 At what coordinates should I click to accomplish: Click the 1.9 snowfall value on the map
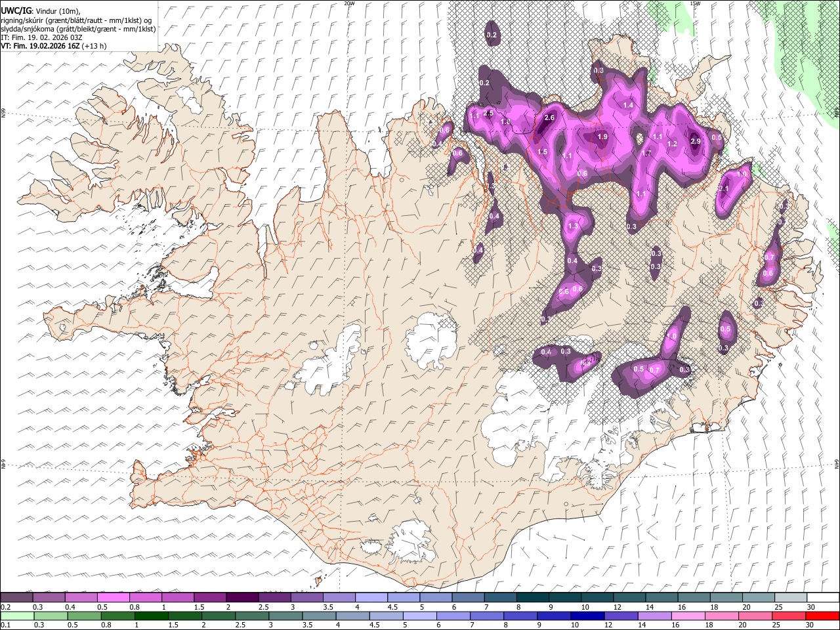tap(602, 136)
